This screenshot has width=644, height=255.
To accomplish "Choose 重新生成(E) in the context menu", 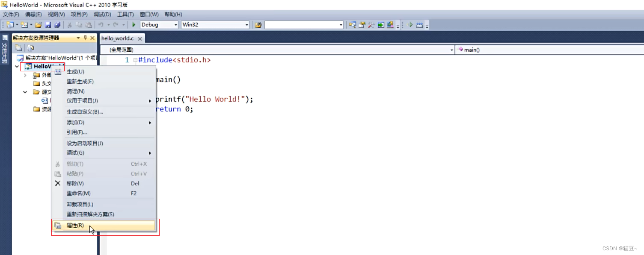I will point(104,82).
